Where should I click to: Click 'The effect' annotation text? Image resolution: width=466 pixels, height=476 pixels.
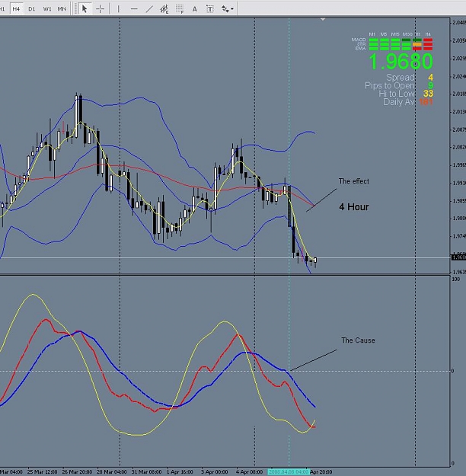353,181
